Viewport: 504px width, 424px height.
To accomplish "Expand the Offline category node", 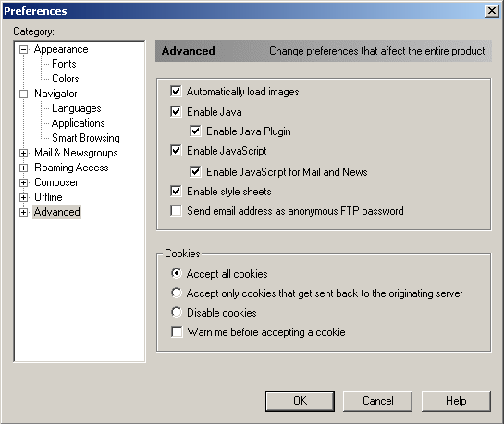I will coord(23,197).
